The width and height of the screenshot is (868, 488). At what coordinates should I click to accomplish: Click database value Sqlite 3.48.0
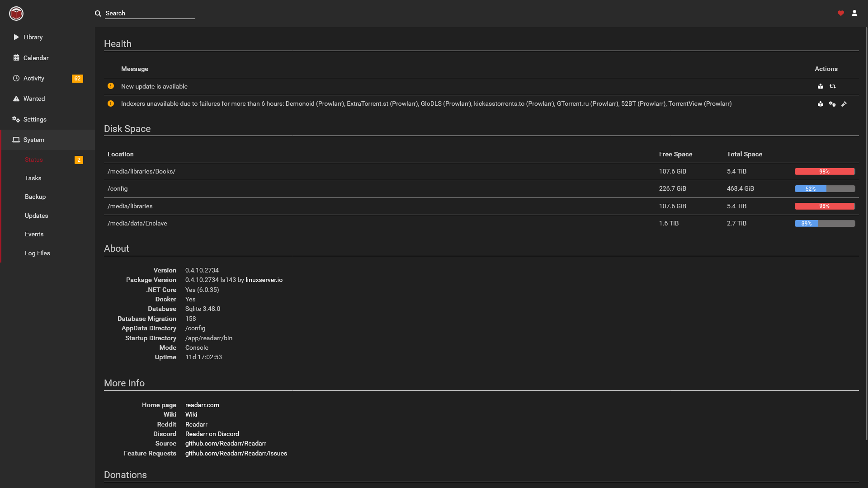203,309
